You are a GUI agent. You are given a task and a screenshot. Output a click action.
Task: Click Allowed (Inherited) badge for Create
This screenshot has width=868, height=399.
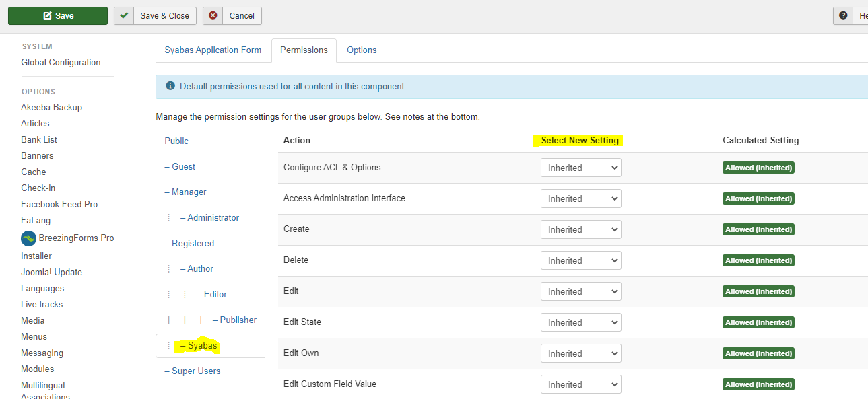[759, 229]
